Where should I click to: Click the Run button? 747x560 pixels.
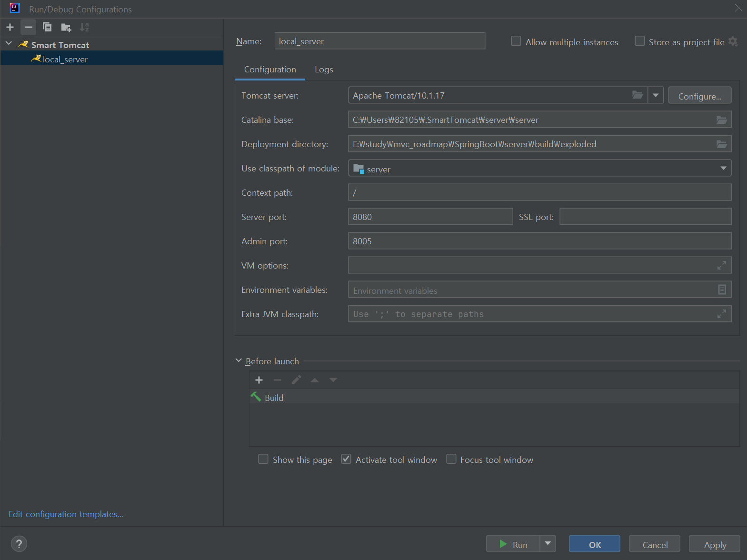[513, 544]
